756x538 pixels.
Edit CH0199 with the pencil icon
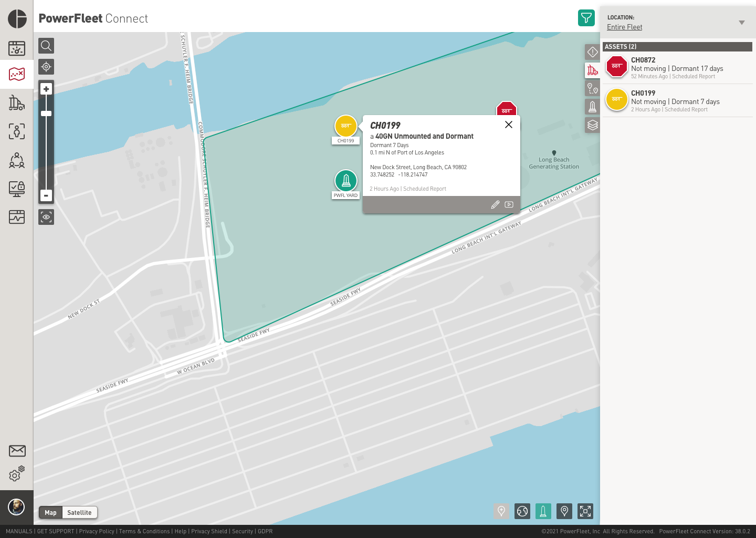pos(495,205)
